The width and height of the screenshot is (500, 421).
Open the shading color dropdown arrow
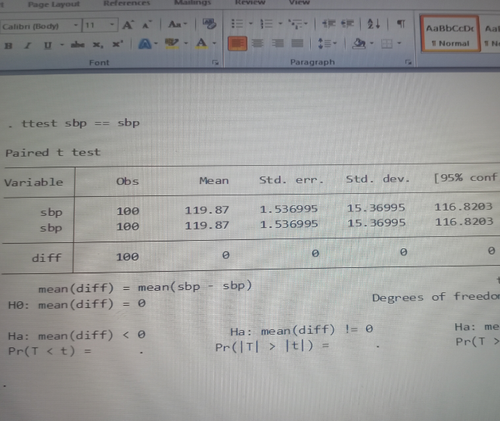[x=372, y=43]
